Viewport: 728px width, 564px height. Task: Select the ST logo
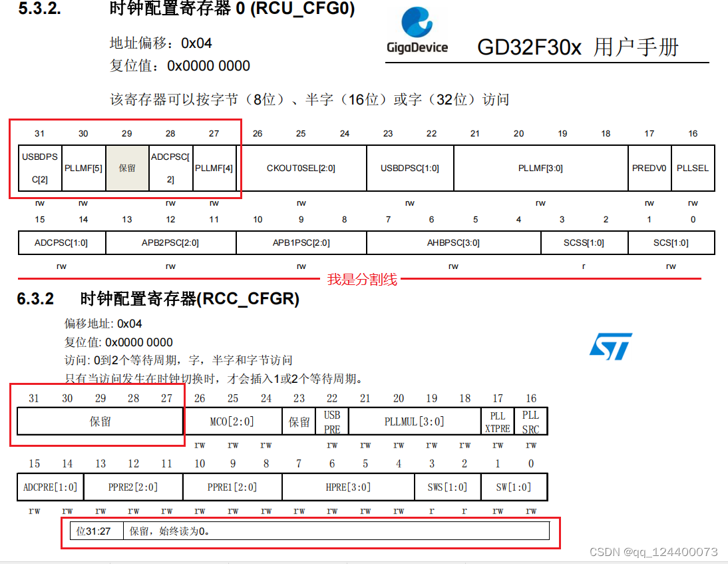(611, 347)
